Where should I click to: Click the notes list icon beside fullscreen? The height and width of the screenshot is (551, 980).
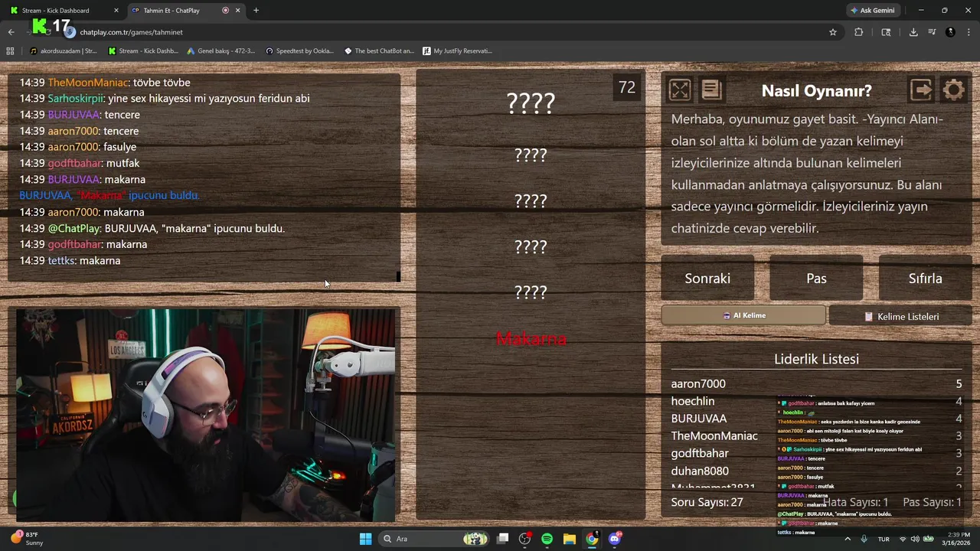pos(711,90)
